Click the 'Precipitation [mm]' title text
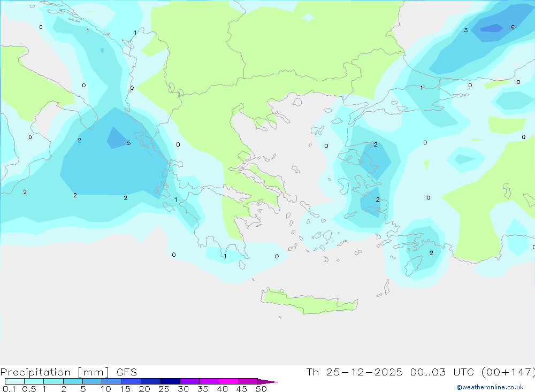 pyautogui.click(x=55, y=372)
